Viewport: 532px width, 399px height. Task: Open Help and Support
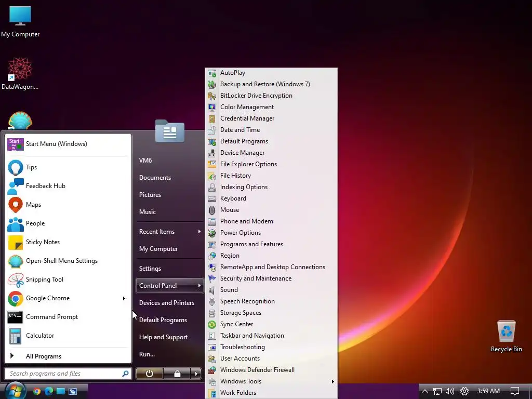pyautogui.click(x=169, y=337)
